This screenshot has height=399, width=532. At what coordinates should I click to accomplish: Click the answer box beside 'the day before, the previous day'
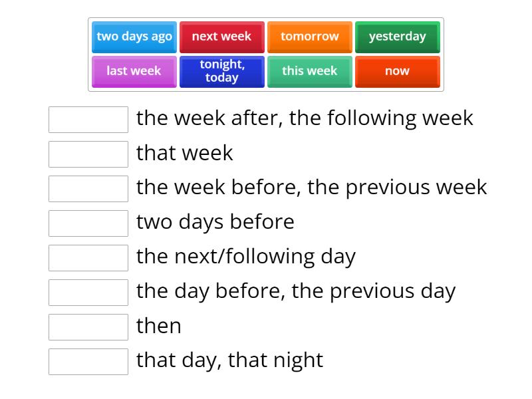88,293
